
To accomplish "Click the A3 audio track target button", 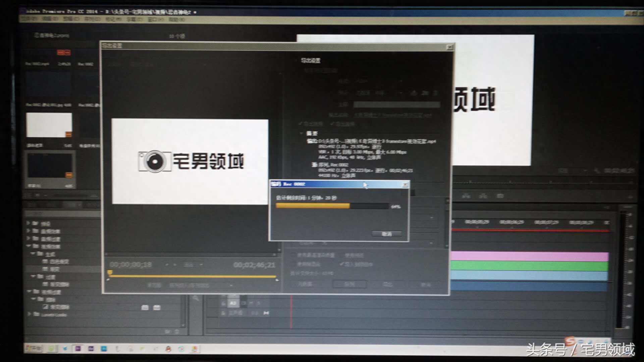I will click(x=233, y=303).
